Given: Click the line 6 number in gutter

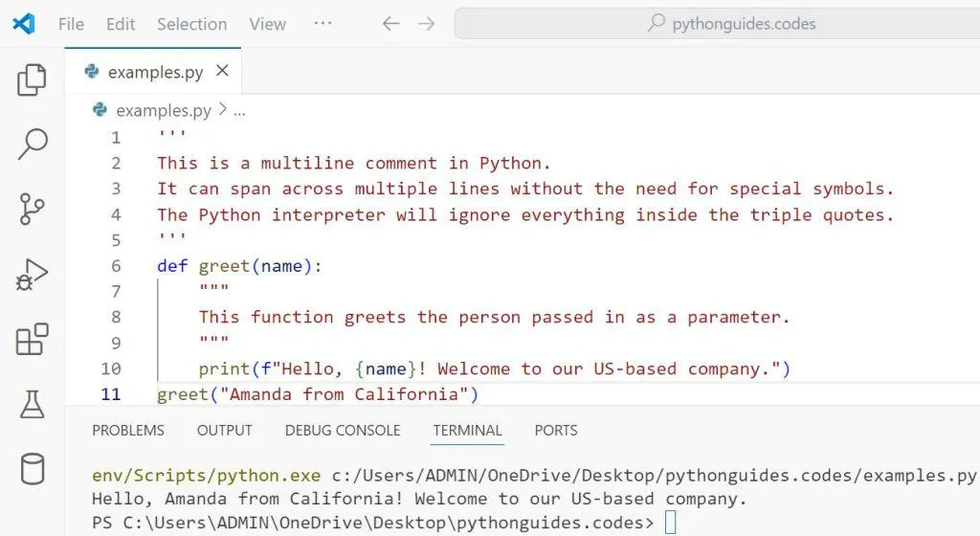Looking at the screenshot, I should [x=116, y=266].
